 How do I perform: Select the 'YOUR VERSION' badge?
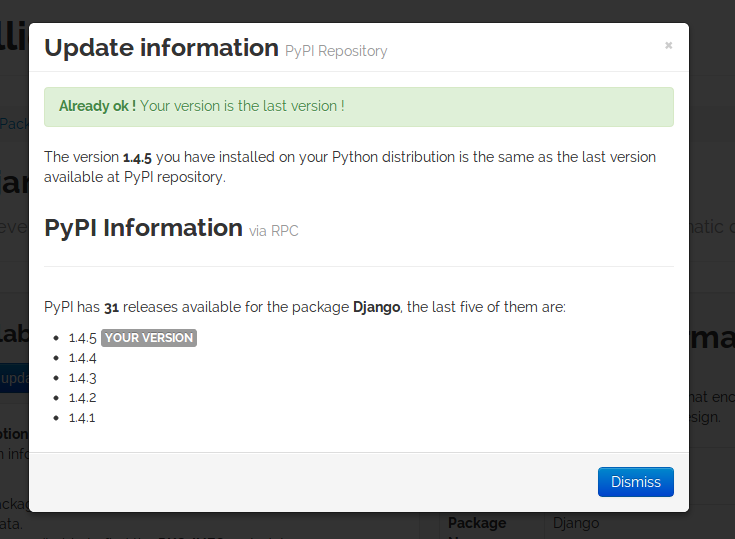(149, 338)
